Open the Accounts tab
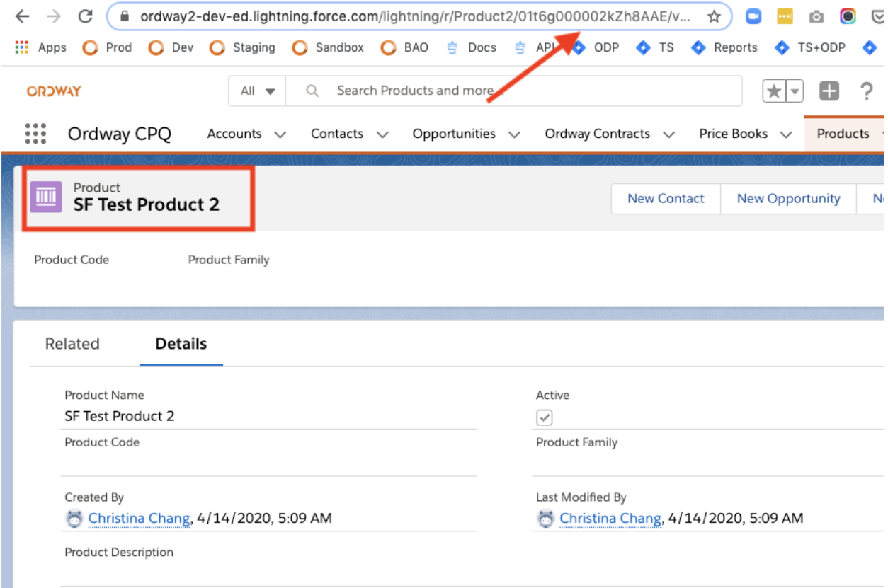The height and width of the screenshot is (588, 888). pyautogui.click(x=234, y=134)
